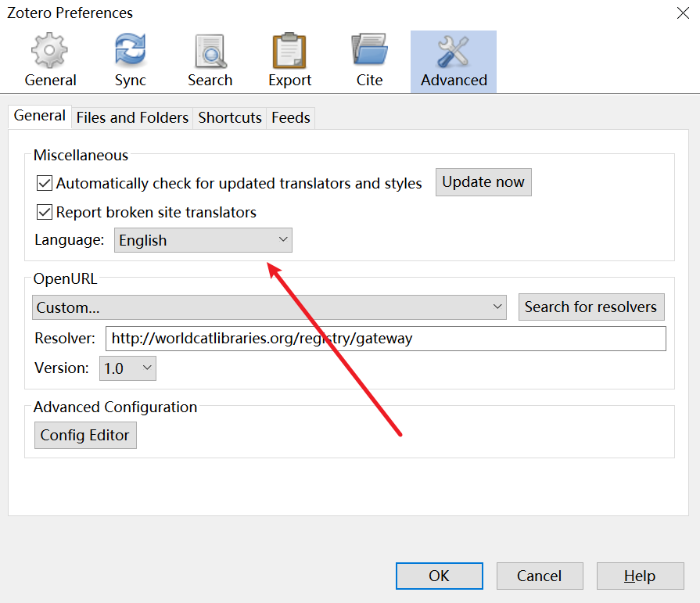Close the Zotero Preferences window
Viewport: 700px width, 603px height.
tap(681, 12)
